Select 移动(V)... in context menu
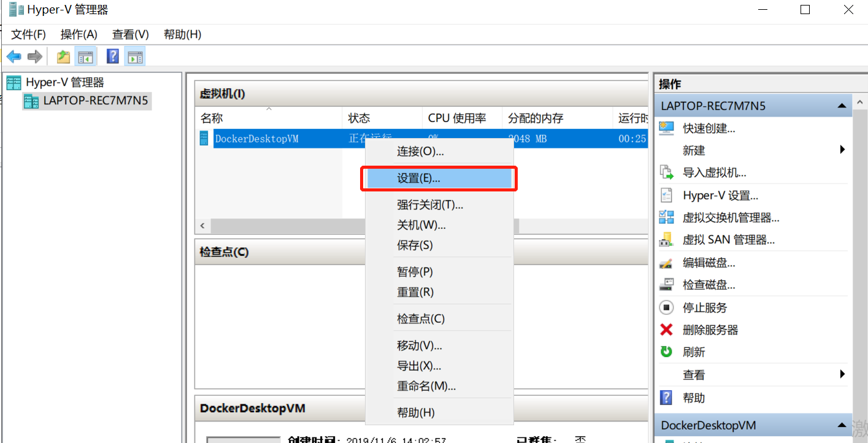 [x=439, y=346]
